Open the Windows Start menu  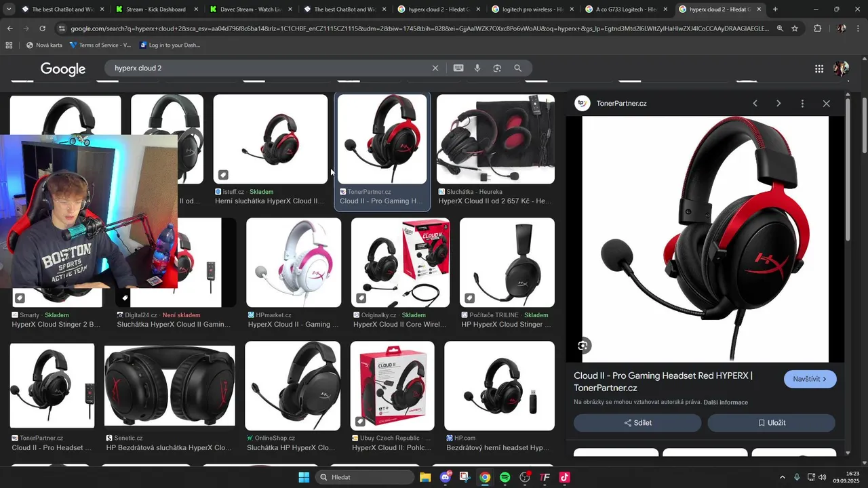pyautogui.click(x=304, y=477)
